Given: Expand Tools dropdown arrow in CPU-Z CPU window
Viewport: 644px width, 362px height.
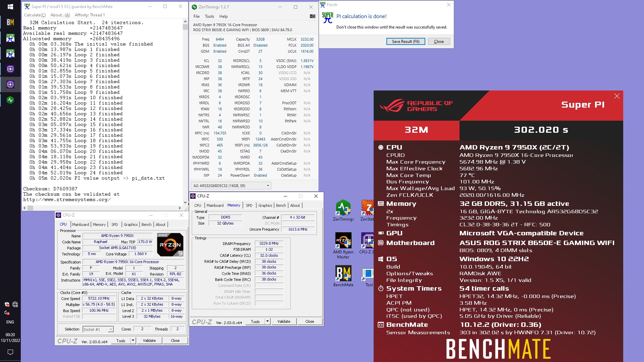Looking at the screenshot, I should pos(133,341).
